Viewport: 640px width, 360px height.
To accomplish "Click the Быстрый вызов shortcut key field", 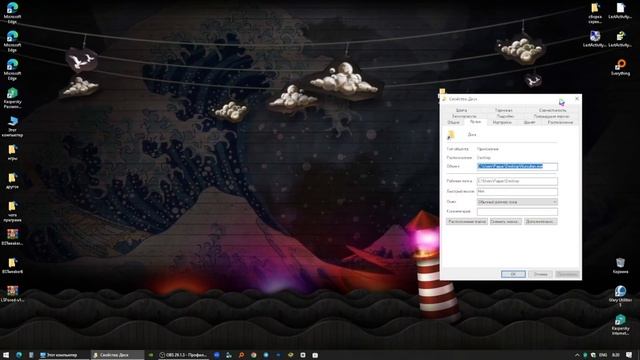I will [x=517, y=191].
